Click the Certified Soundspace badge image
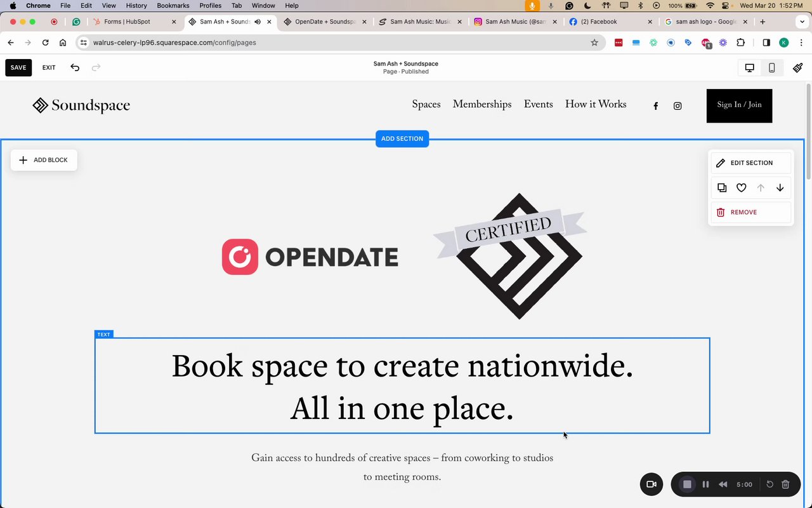812x508 pixels. click(510, 256)
